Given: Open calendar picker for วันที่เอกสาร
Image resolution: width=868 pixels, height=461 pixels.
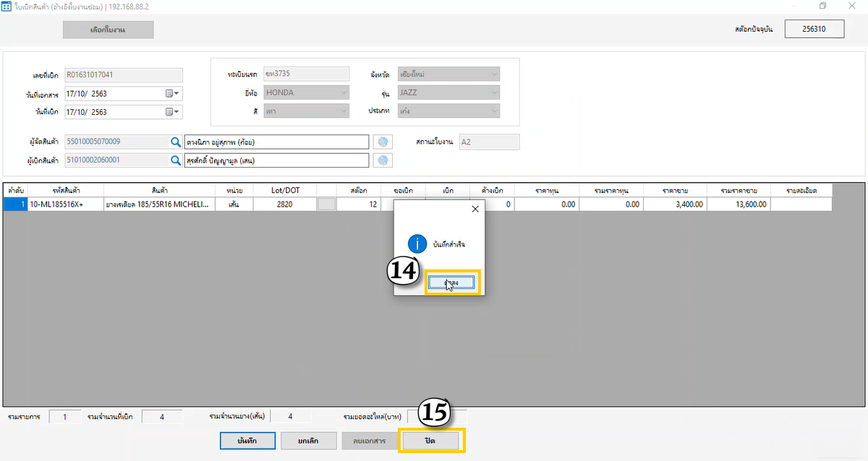Looking at the screenshot, I should tap(172, 93).
